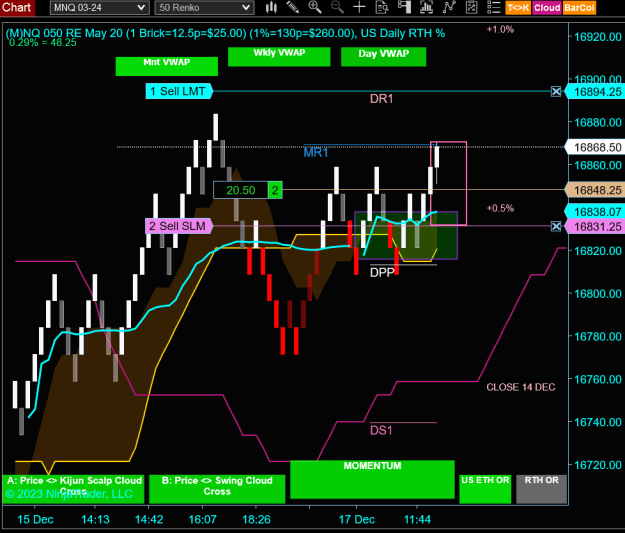Open the indicators bar chart icon
This screenshot has width=625, height=533.
coord(426,7)
